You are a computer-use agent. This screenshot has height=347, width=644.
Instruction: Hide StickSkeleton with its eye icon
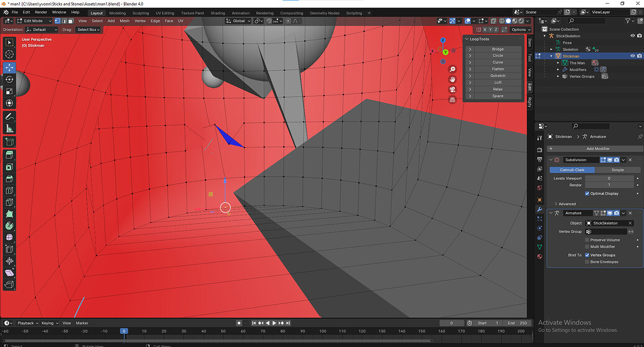(x=633, y=35)
